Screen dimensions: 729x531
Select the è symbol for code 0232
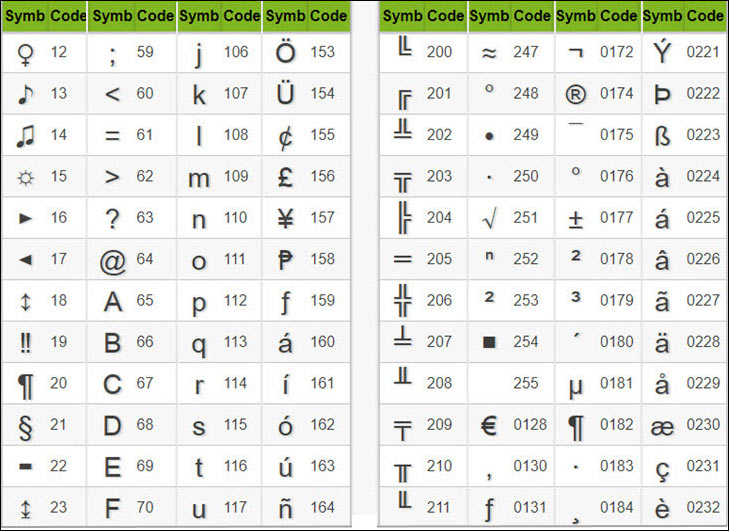[x=662, y=508]
